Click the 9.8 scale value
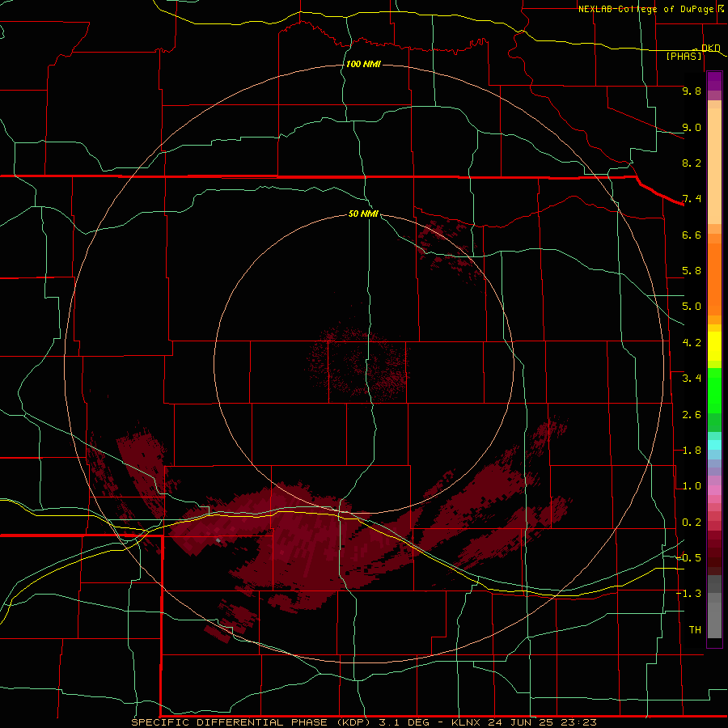 tap(692, 91)
